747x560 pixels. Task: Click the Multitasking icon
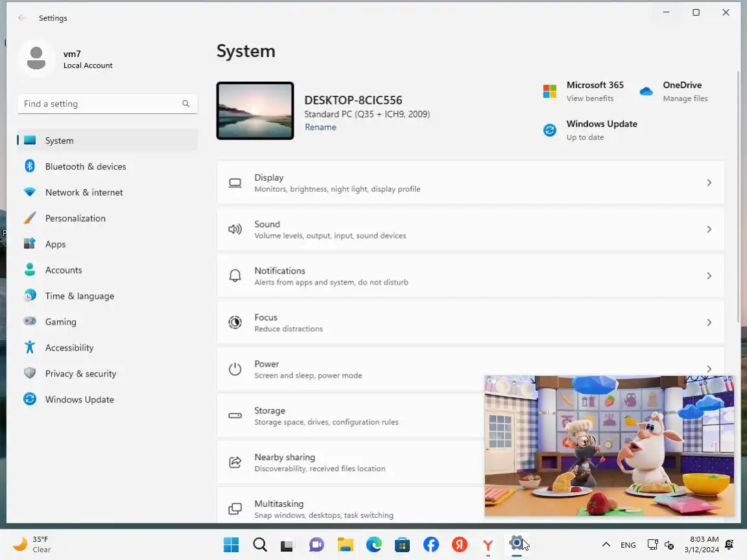(235, 509)
